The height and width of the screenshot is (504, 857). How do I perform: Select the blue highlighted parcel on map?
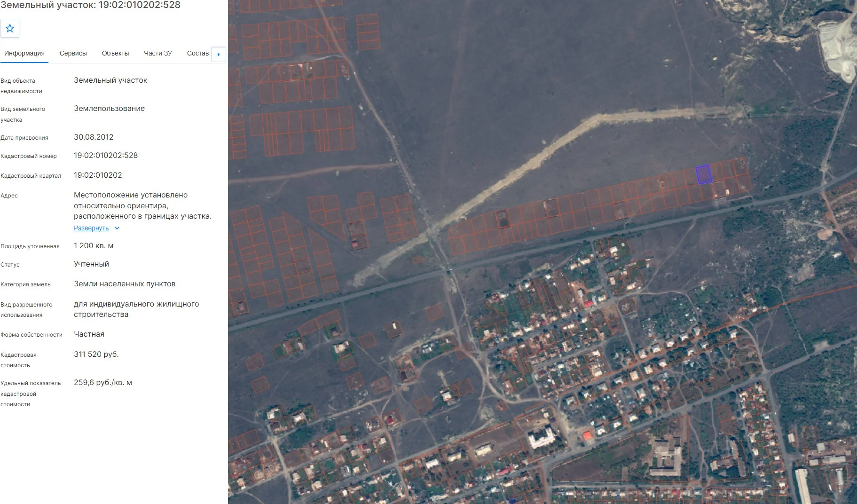point(703,174)
